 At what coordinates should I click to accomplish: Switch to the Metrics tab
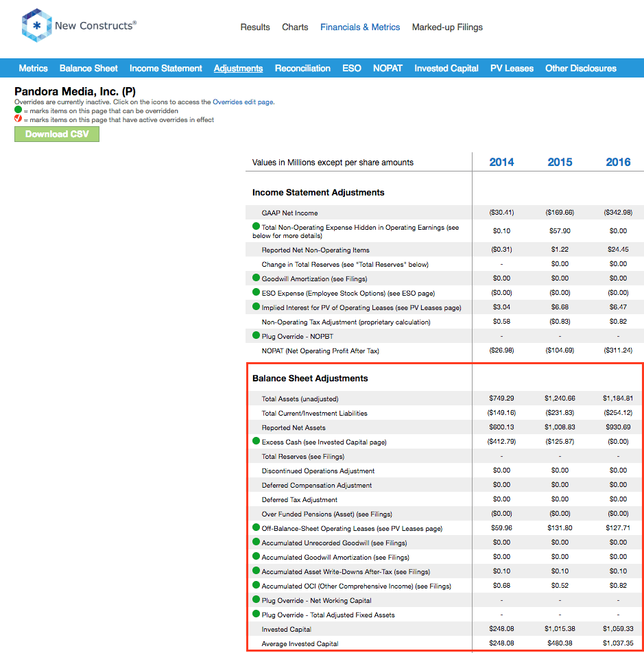[x=34, y=69]
